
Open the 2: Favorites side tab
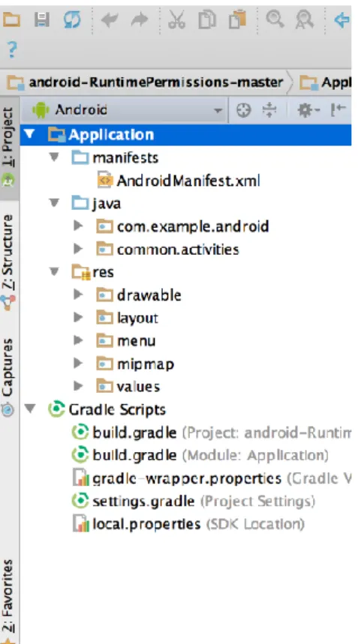(9, 601)
